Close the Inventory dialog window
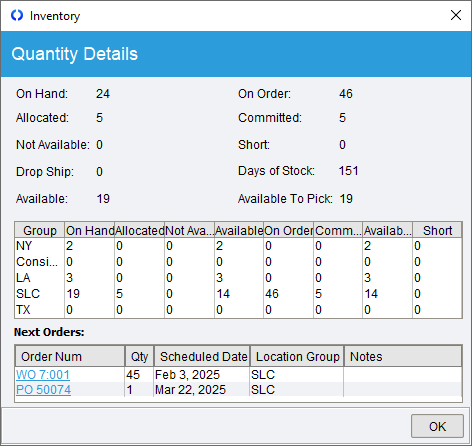 coord(456,15)
